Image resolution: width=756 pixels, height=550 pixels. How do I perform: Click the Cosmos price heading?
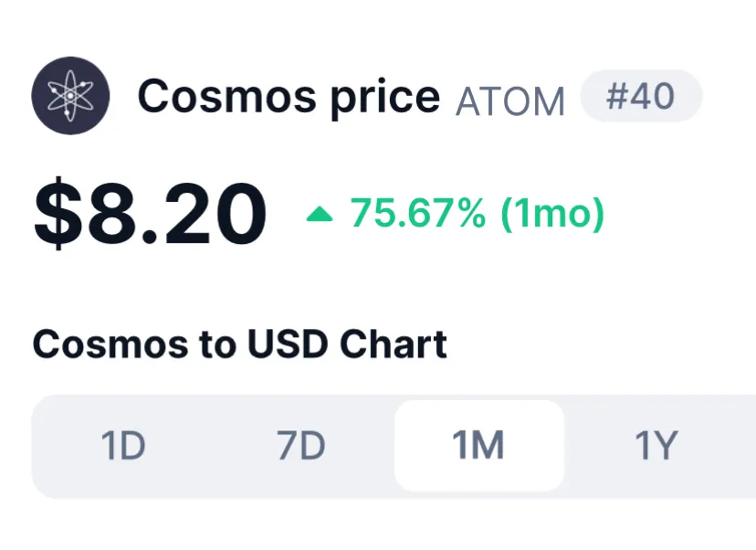click(289, 98)
